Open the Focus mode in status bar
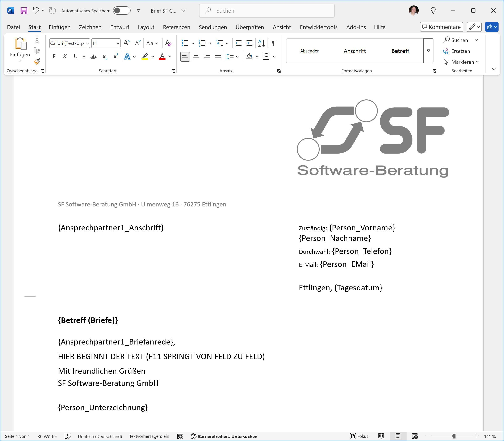 (x=359, y=436)
